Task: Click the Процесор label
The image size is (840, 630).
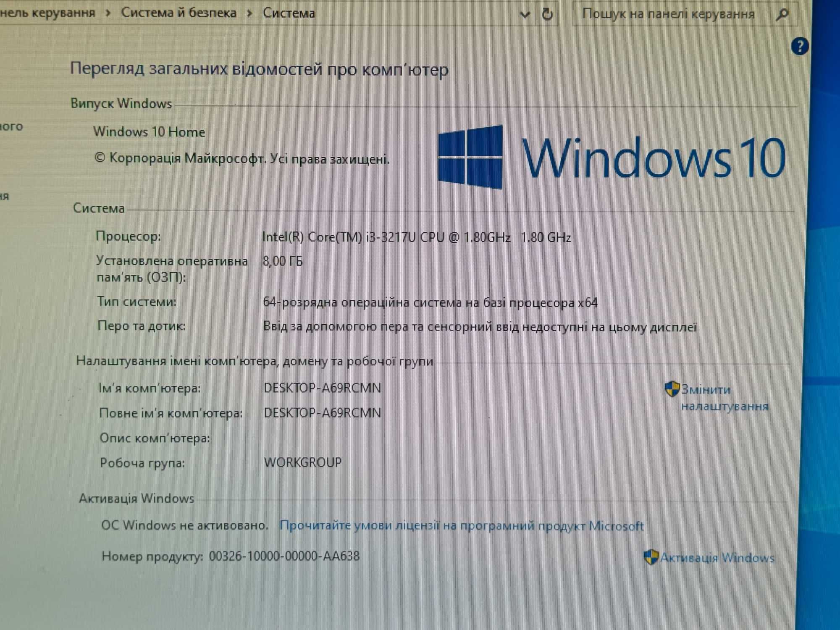Action: point(129,236)
